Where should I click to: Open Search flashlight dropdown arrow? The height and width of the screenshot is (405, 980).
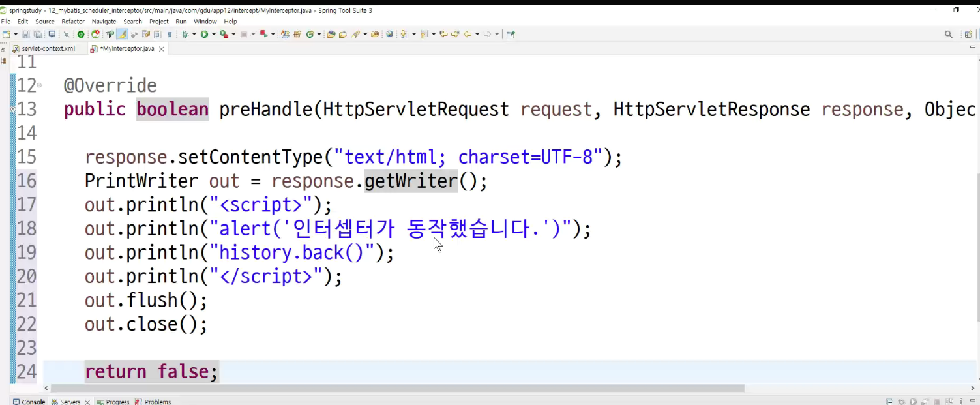click(365, 34)
